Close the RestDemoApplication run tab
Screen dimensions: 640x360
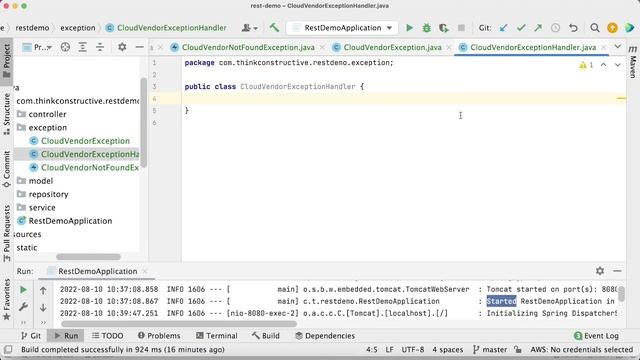145,271
